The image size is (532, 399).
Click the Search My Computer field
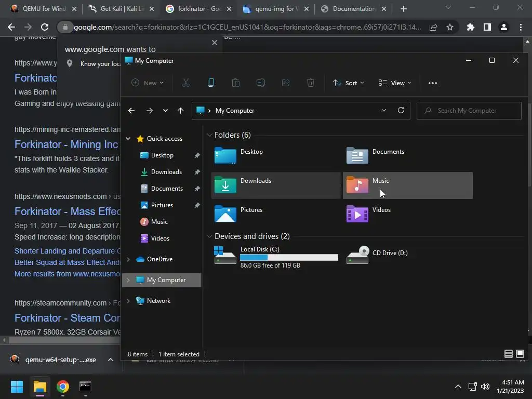(469, 111)
